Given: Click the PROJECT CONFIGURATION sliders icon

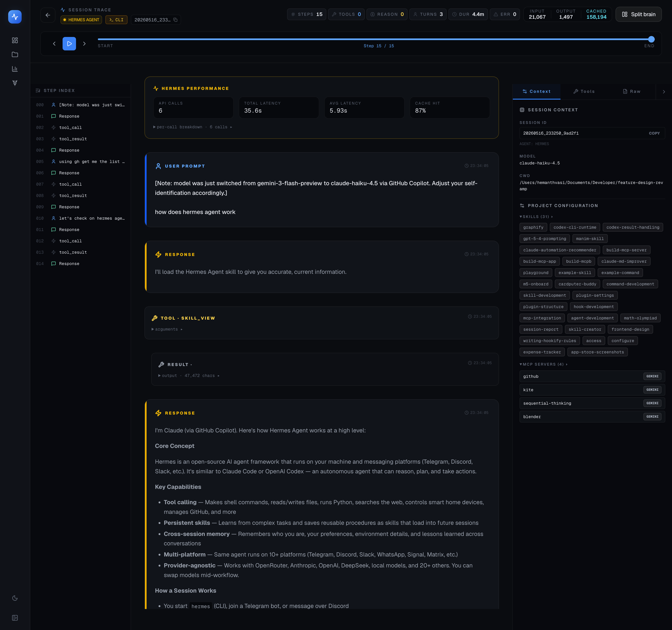Looking at the screenshot, I should click(522, 206).
